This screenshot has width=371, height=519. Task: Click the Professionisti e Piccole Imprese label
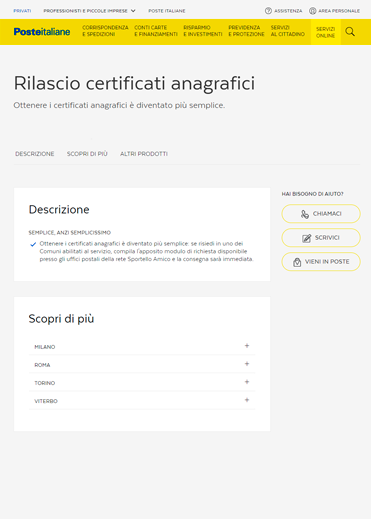[x=85, y=11]
